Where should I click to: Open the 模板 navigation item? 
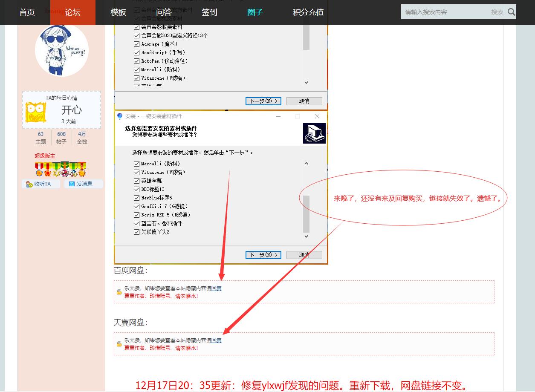point(119,12)
